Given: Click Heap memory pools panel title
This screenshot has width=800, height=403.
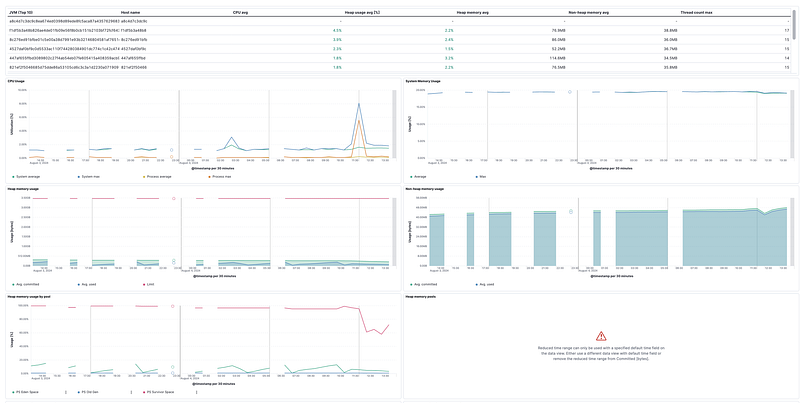Looking at the screenshot, I should (420, 296).
